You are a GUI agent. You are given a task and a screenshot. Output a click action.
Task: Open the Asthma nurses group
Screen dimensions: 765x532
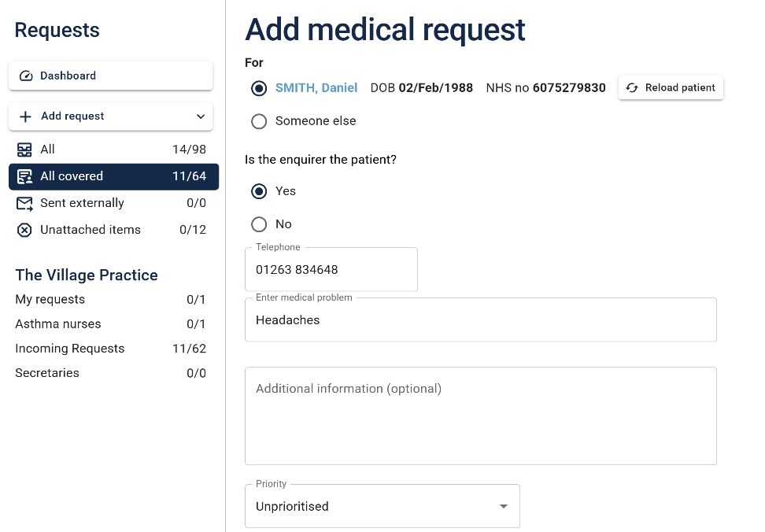(x=111, y=323)
